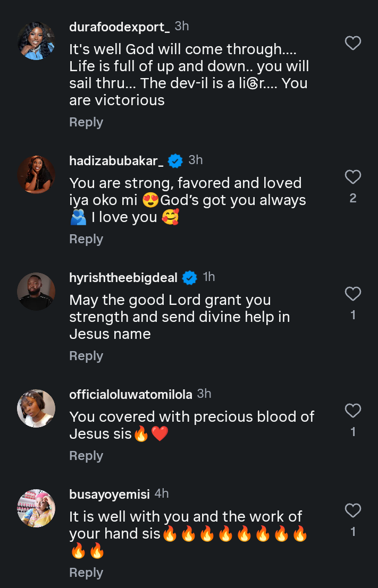This screenshot has width=378, height=588.
Task: Open officialoluwatomilola's avatar
Action: coord(36,408)
